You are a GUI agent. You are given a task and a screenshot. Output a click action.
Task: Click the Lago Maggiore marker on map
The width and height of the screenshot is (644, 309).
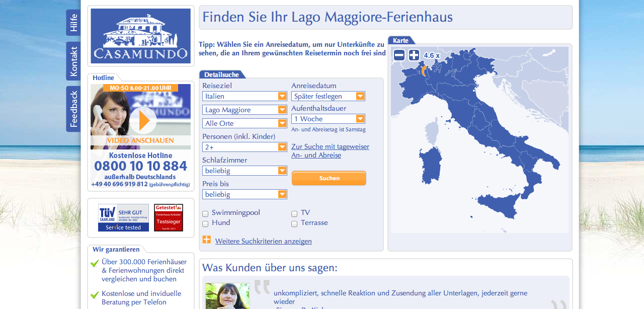pyautogui.click(x=424, y=70)
